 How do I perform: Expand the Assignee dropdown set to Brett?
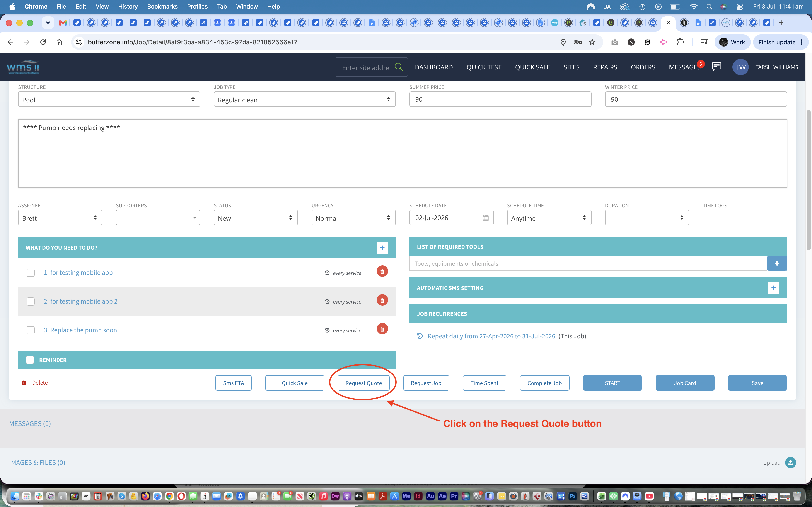pos(60,218)
